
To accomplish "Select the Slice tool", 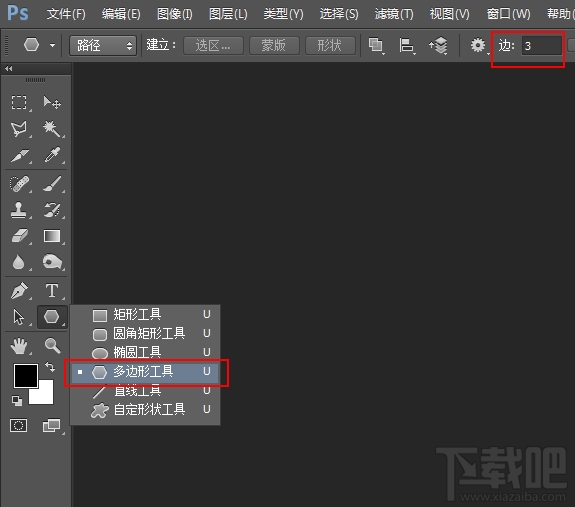I will click(x=19, y=155).
